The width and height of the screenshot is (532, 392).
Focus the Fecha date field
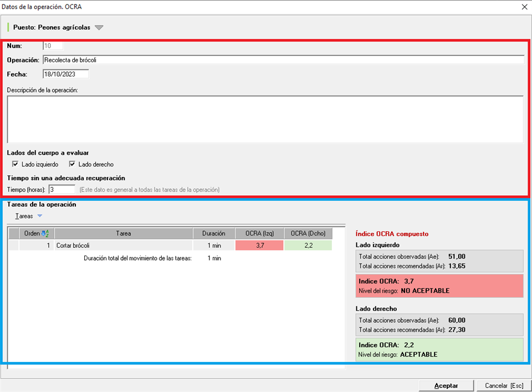(x=65, y=74)
